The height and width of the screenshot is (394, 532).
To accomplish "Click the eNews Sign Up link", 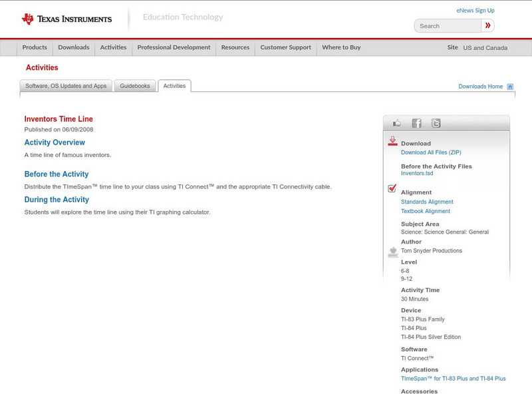I will coord(475,11).
